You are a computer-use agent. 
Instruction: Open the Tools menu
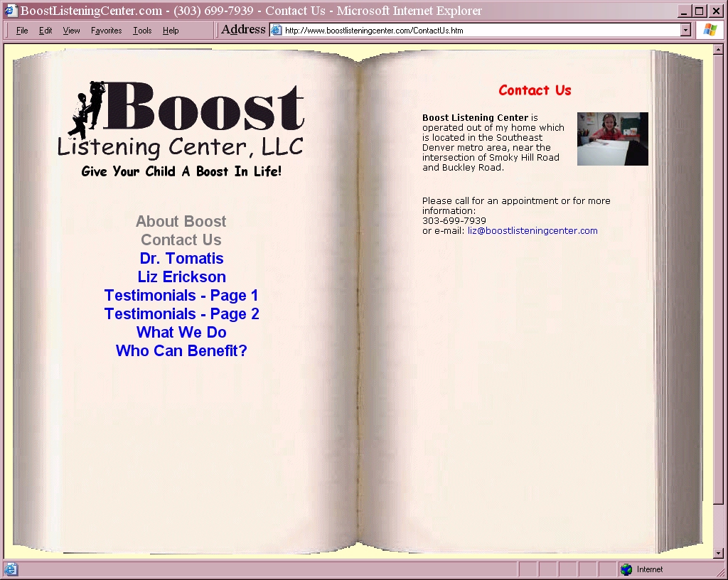(142, 31)
